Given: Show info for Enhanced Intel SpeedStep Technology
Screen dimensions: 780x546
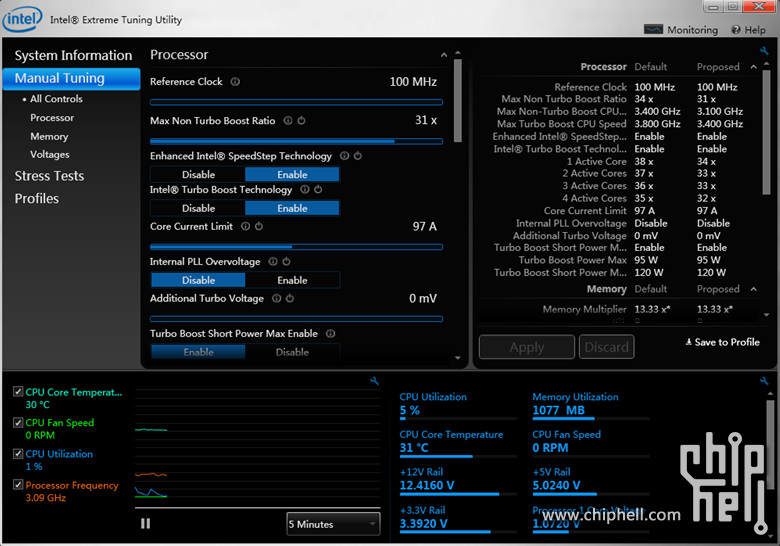Looking at the screenshot, I should click(x=344, y=156).
